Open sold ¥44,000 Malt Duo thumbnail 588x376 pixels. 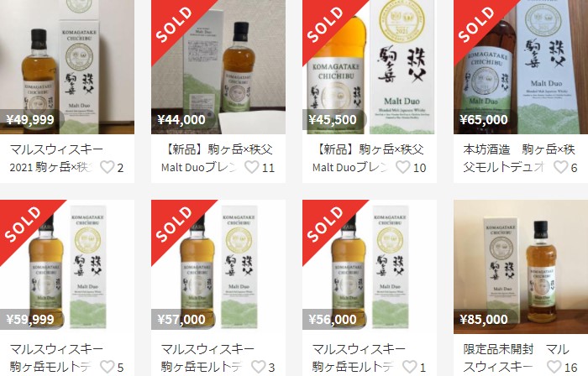coord(218,67)
